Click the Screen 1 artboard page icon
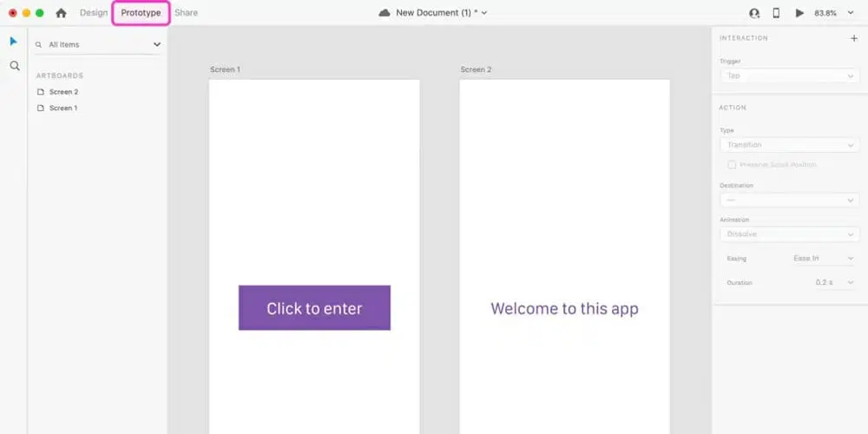Screen dimensions: 868x434 point(40,108)
